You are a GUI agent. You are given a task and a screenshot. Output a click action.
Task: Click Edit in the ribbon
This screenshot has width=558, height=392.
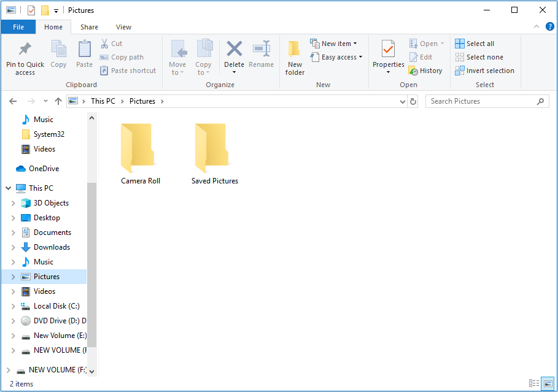pyautogui.click(x=420, y=57)
